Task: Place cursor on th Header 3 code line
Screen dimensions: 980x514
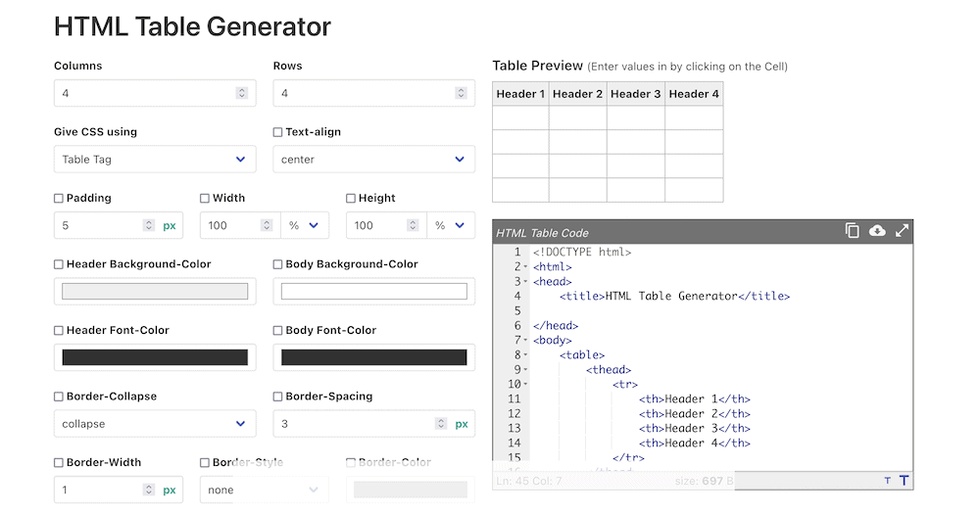Action: tap(695, 429)
